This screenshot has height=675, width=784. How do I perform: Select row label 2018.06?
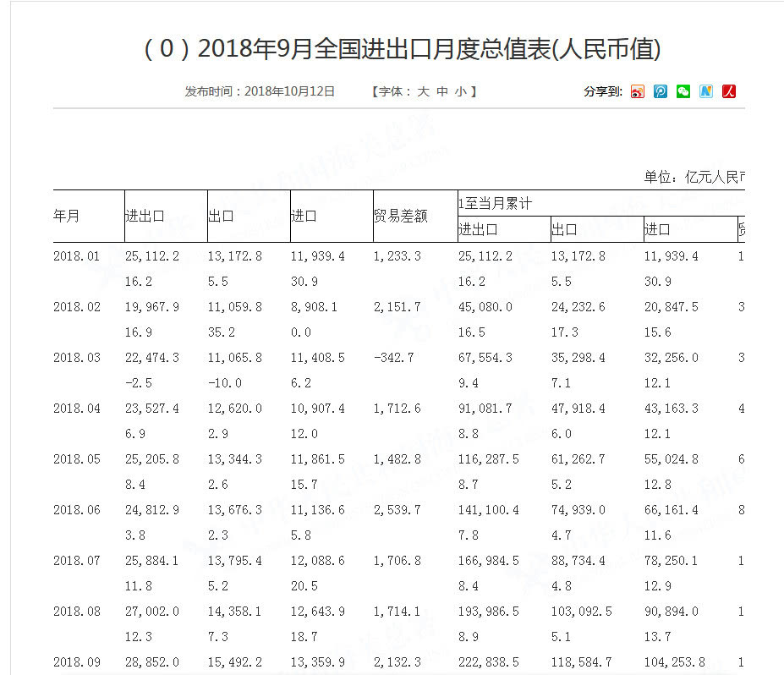coord(77,510)
